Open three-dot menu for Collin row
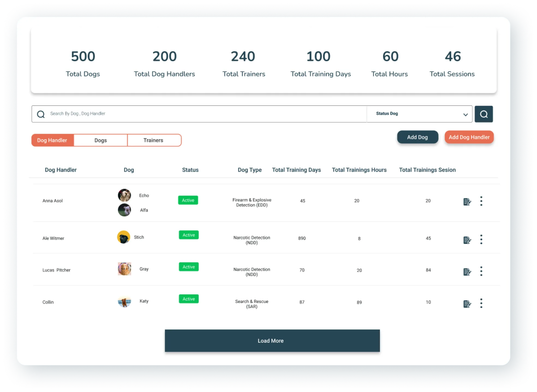 coord(481,303)
